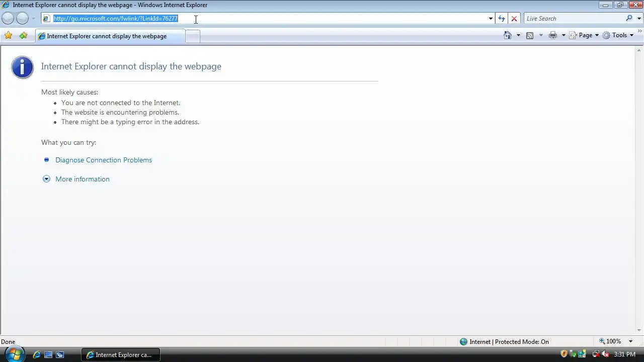
Task: Click 'Most likely causes:' text
Action: coord(70,93)
